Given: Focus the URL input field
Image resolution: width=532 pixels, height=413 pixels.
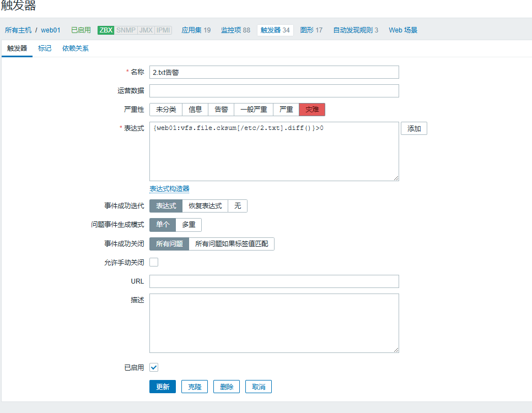Looking at the screenshot, I should (x=274, y=281).
